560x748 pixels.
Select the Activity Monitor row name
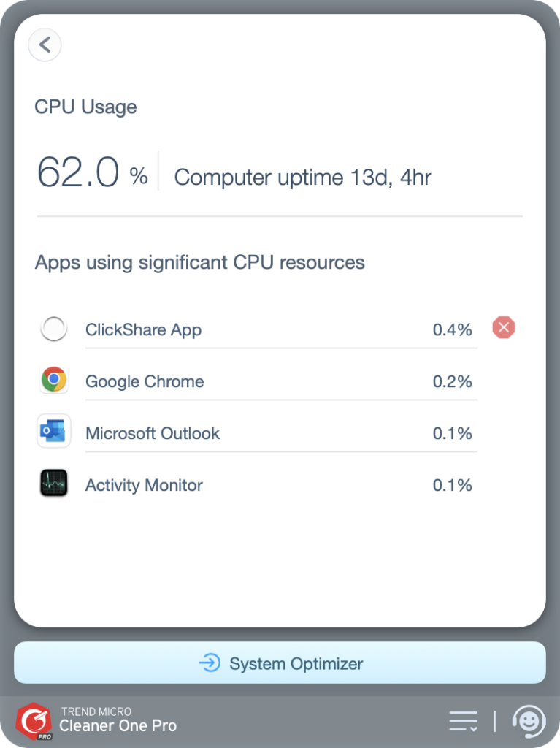pyautogui.click(x=144, y=485)
